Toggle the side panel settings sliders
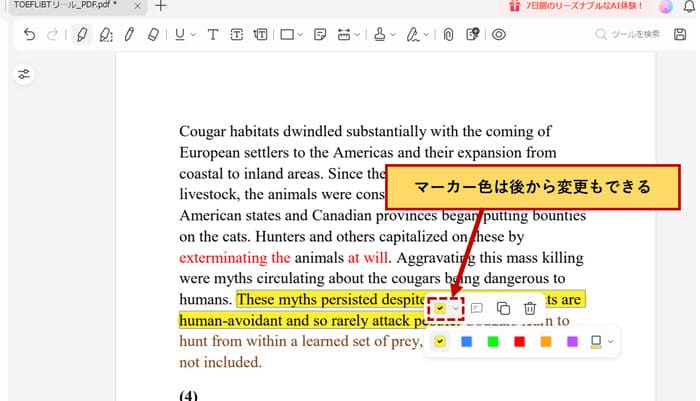 click(25, 74)
